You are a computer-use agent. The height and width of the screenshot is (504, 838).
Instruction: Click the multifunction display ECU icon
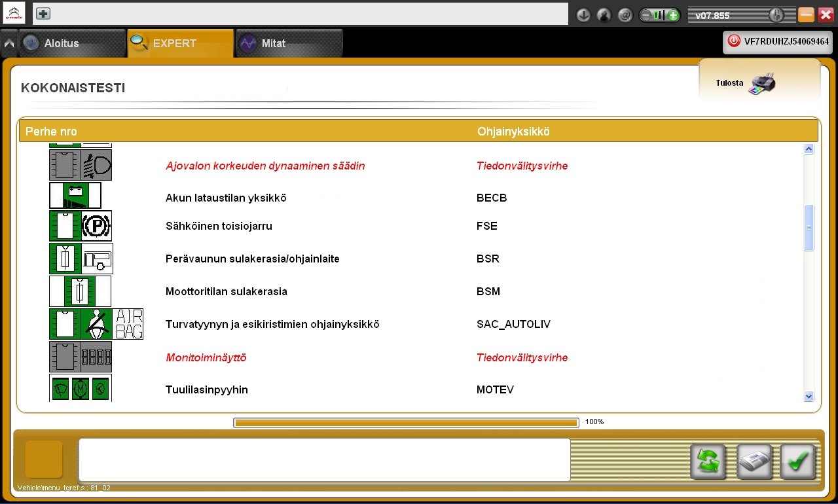[81, 357]
